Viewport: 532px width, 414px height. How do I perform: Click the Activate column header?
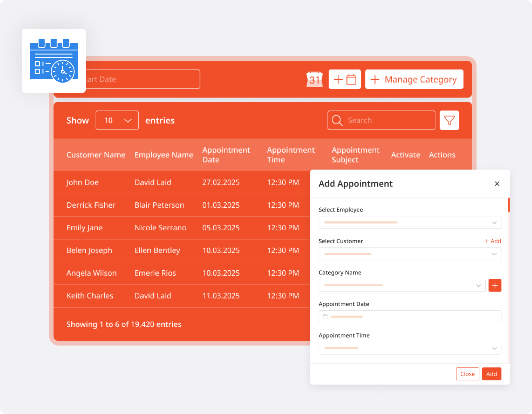pyautogui.click(x=405, y=155)
